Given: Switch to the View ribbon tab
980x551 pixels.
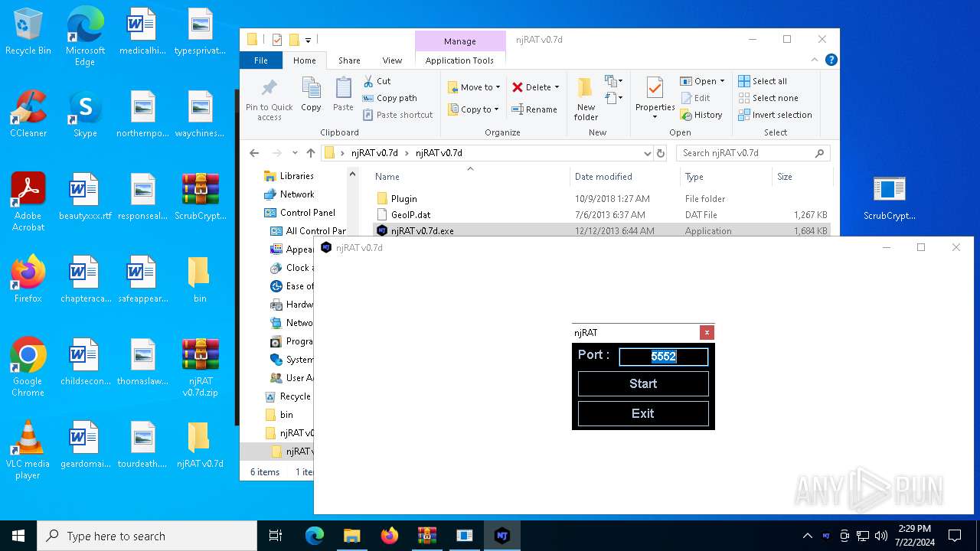Looking at the screenshot, I should (392, 60).
